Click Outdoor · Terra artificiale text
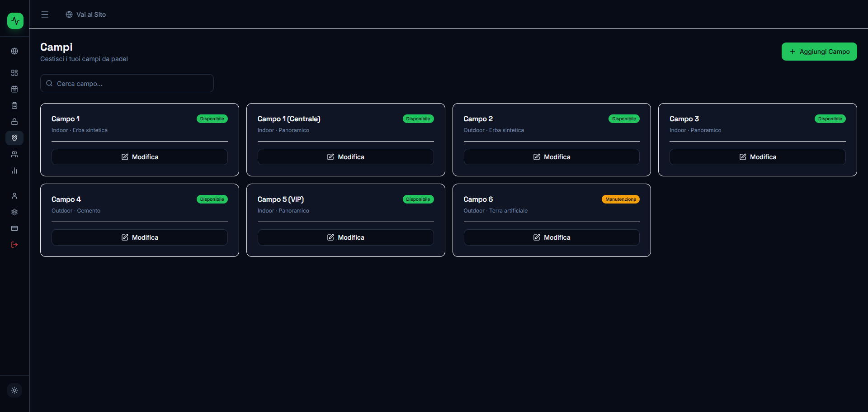868x412 pixels. 495,211
